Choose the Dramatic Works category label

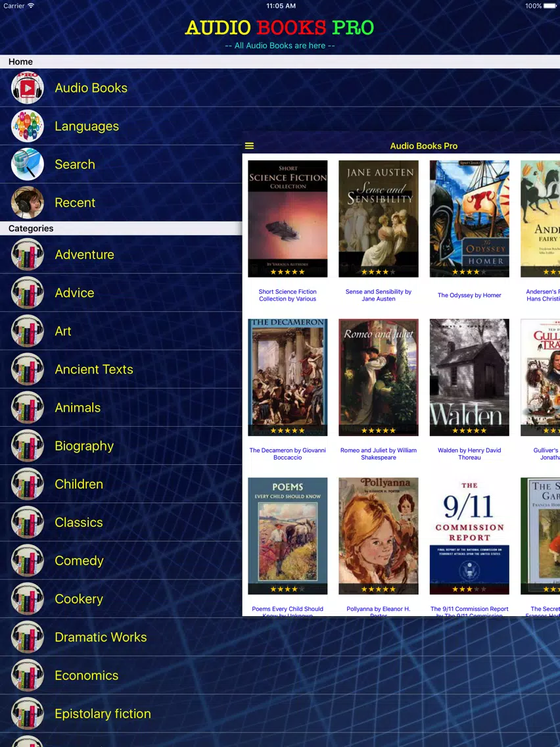(101, 637)
